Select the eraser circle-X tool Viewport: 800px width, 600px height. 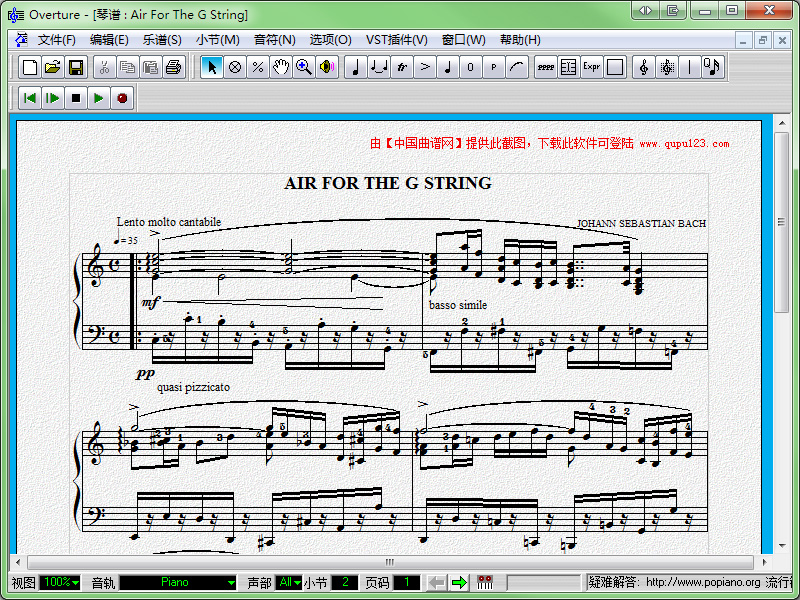point(234,67)
